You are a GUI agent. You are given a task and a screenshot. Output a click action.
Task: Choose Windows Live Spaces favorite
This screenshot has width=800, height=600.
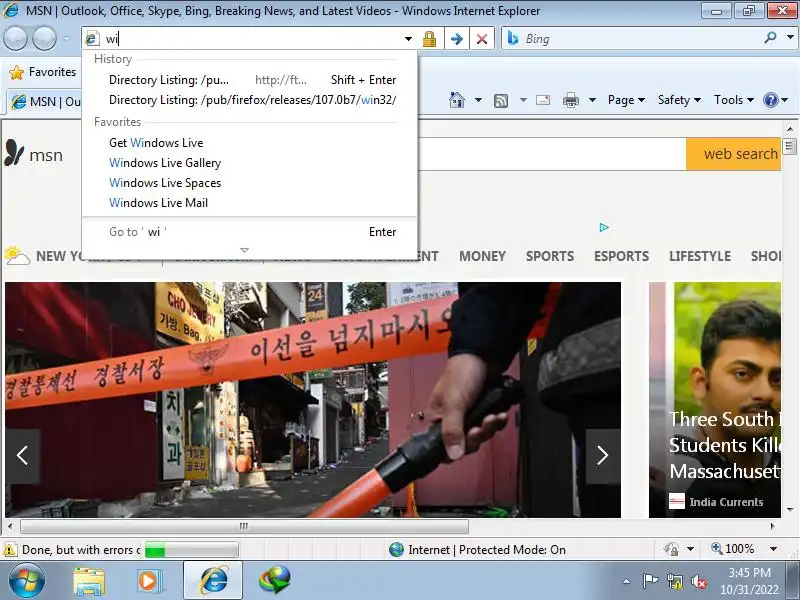click(249, 183)
